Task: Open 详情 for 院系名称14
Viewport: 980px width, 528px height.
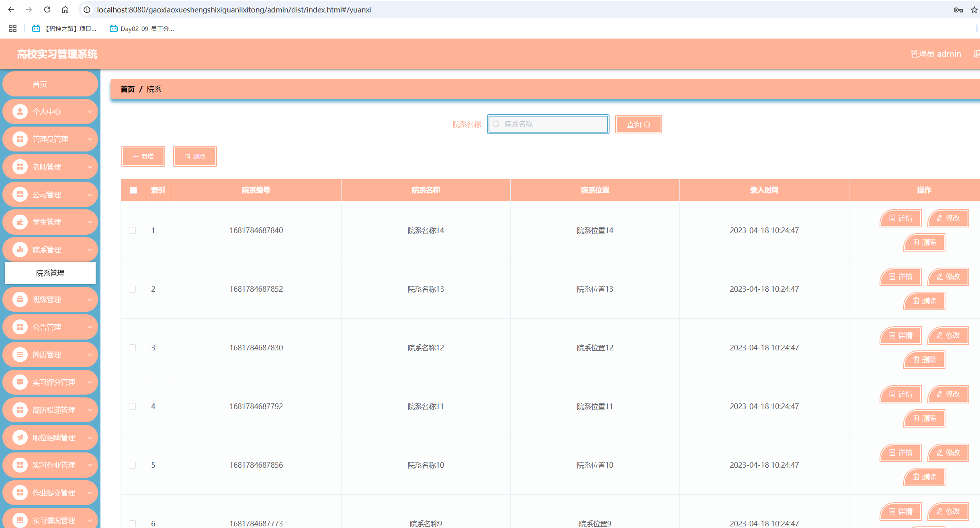Action: point(901,218)
